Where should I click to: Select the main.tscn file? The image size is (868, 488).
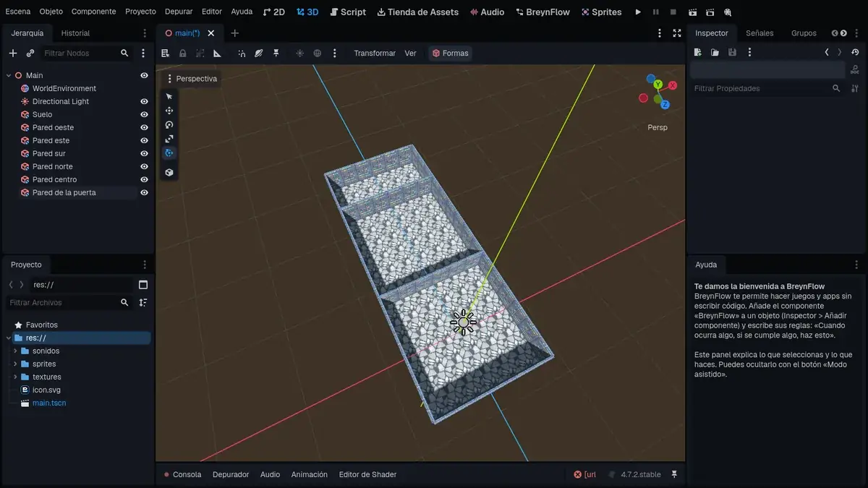tap(49, 403)
